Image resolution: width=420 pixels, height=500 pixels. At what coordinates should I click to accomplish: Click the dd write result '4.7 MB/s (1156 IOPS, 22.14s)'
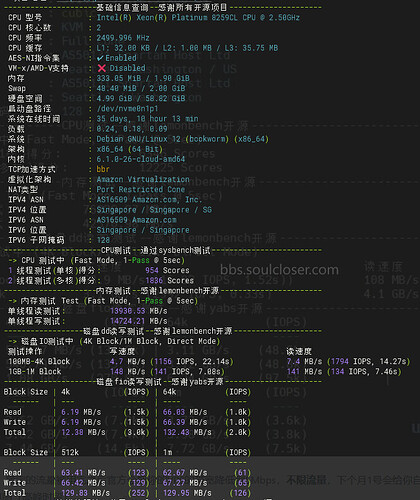(x=172, y=361)
